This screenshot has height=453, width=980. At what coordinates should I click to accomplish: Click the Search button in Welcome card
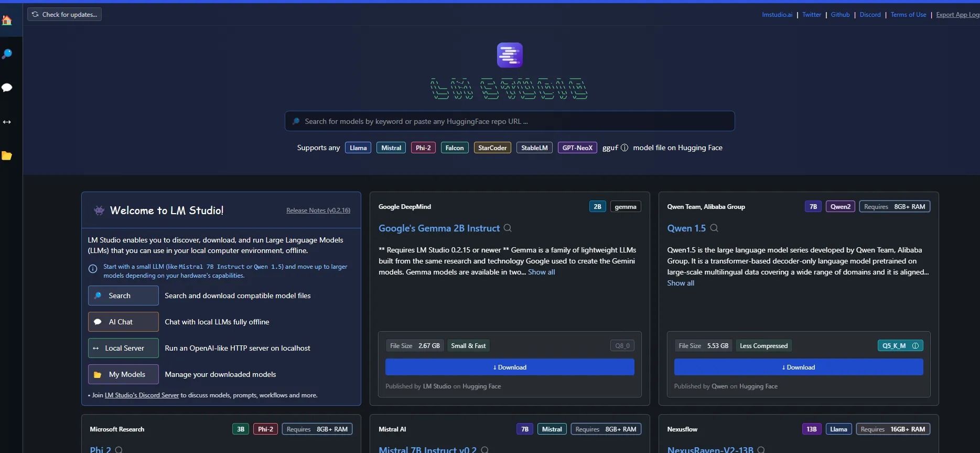pos(123,296)
